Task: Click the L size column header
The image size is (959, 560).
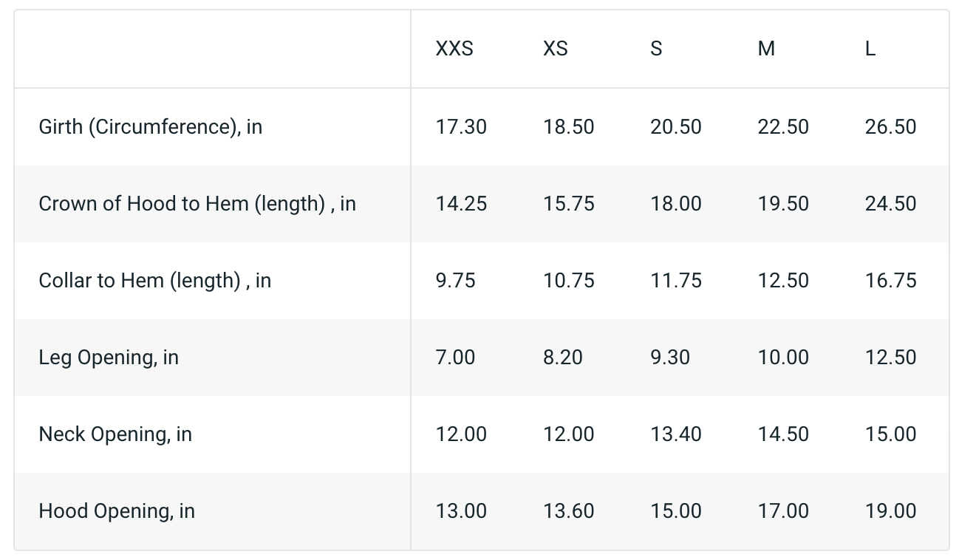Action: [870, 49]
